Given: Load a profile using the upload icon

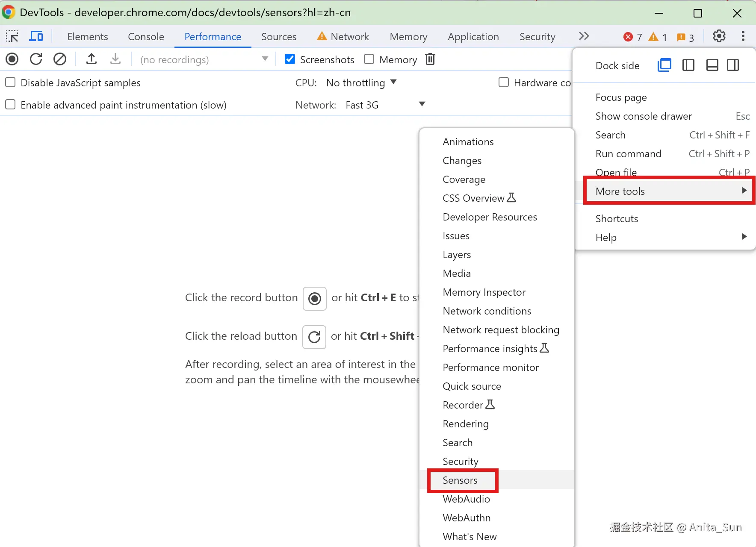Looking at the screenshot, I should [92, 59].
